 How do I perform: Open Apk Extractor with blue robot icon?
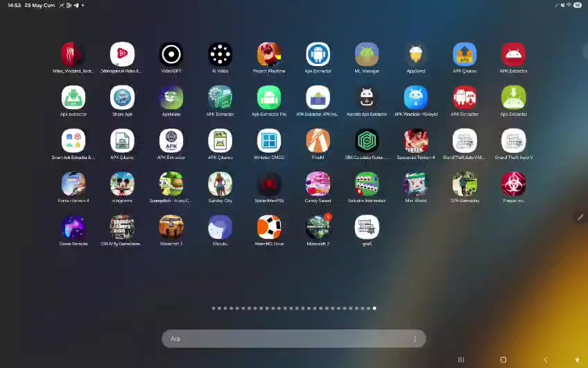tap(318, 55)
